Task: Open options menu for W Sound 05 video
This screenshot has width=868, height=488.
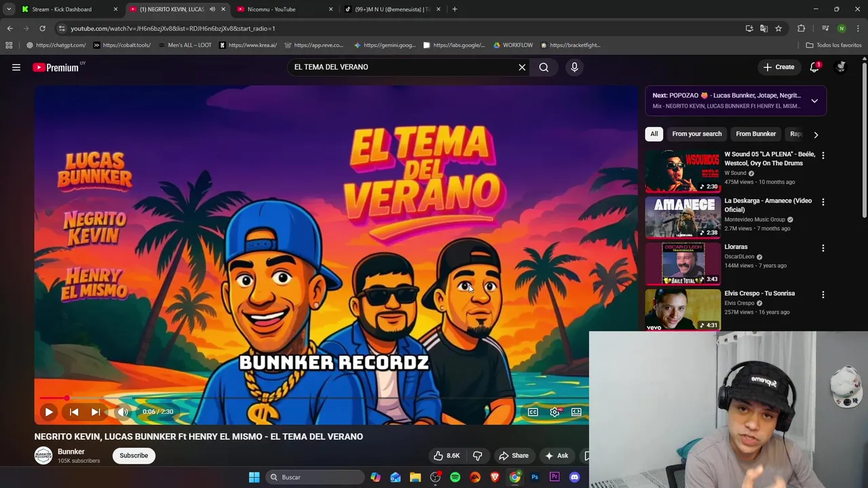Action: pyautogui.click(x=823, y=155)
